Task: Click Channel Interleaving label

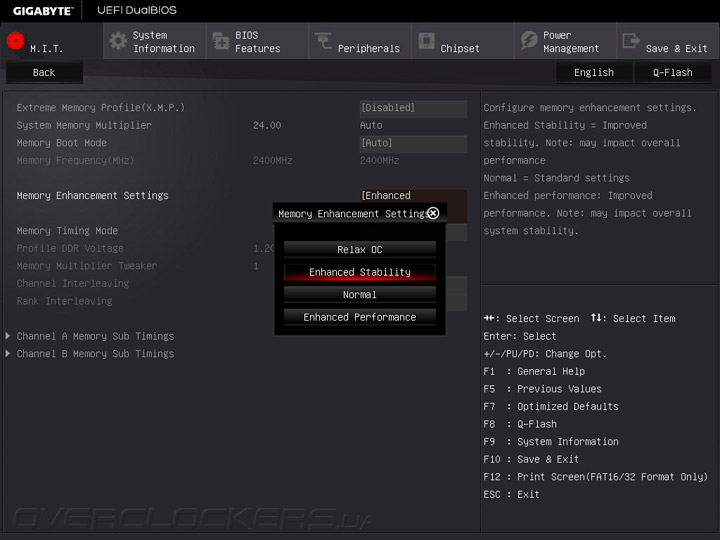Action: tap(73, 283)
